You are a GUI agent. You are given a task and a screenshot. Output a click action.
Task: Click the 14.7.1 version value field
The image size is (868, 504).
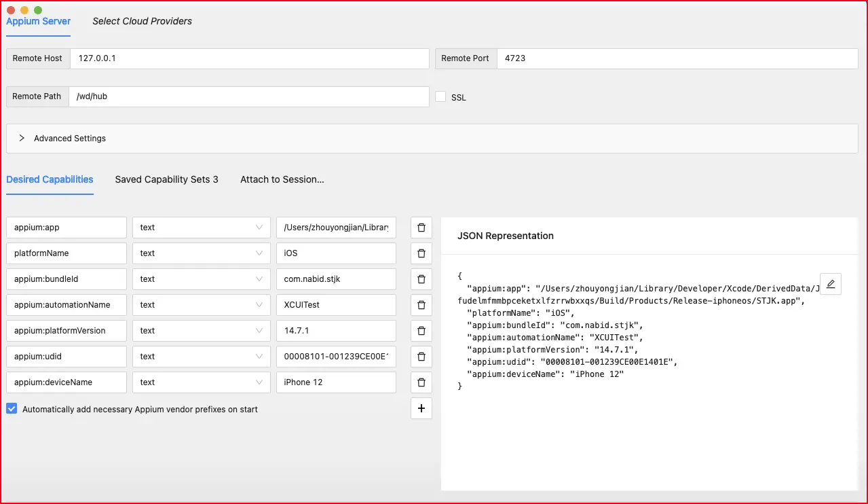[x=336, y=331]
